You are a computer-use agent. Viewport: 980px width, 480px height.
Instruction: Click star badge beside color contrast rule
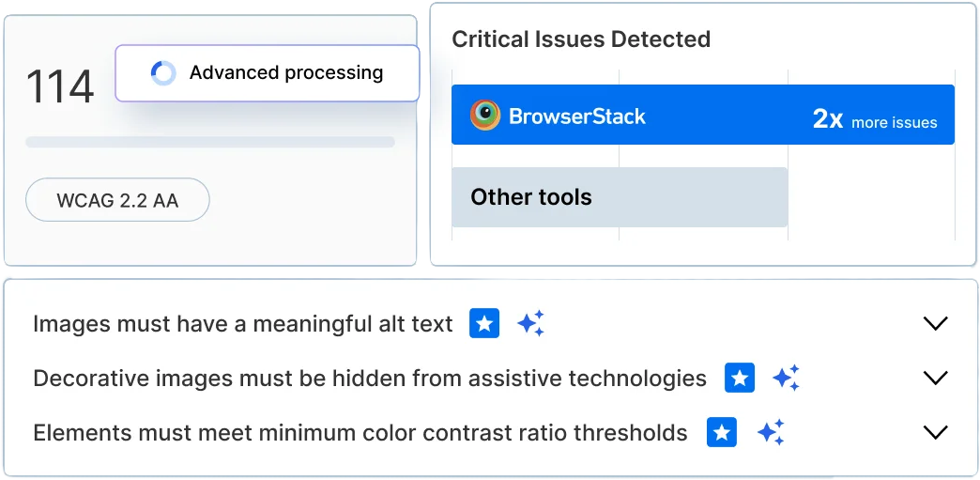pyautogui.click(x=721, y=433)
